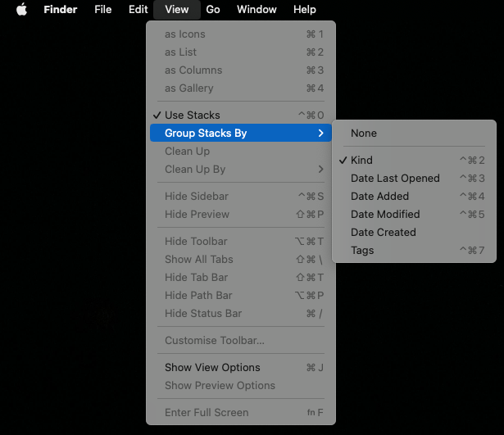Group stacks by Date Last Opened

[395, 179]
